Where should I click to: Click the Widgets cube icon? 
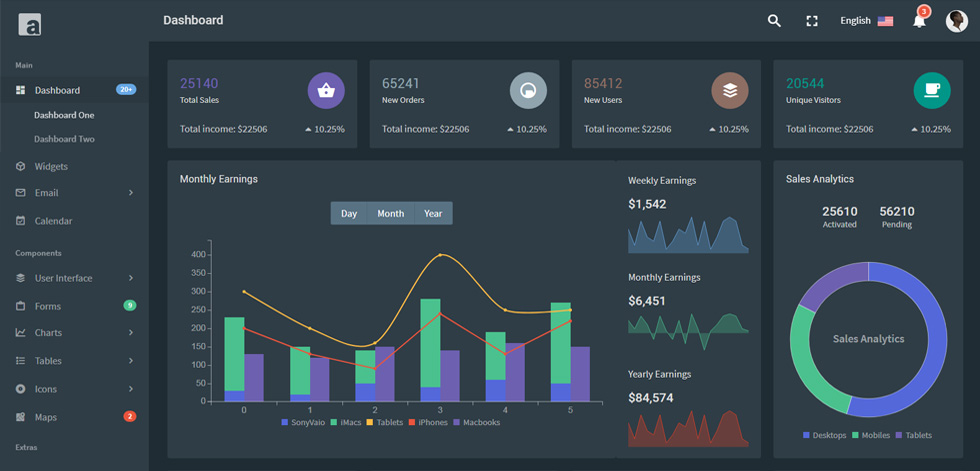21,166
